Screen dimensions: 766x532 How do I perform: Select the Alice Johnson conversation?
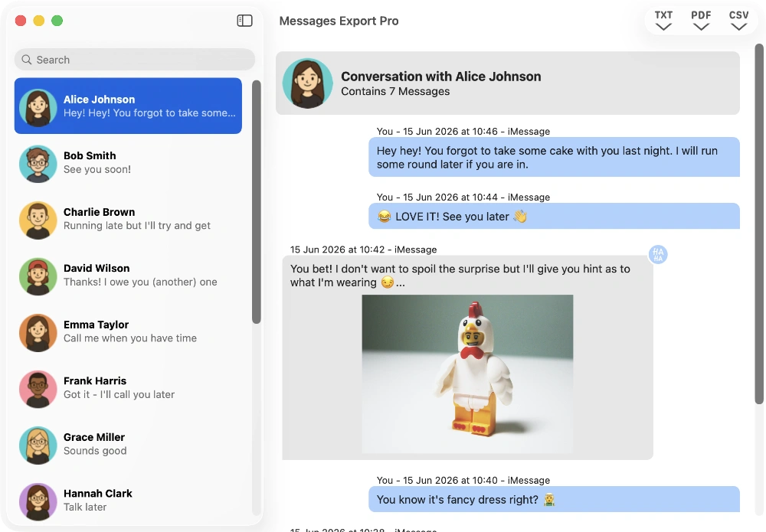coord(128,106)
